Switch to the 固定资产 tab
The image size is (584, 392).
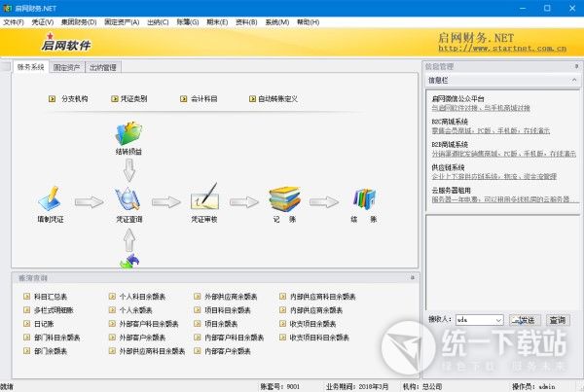click(67, 68)
